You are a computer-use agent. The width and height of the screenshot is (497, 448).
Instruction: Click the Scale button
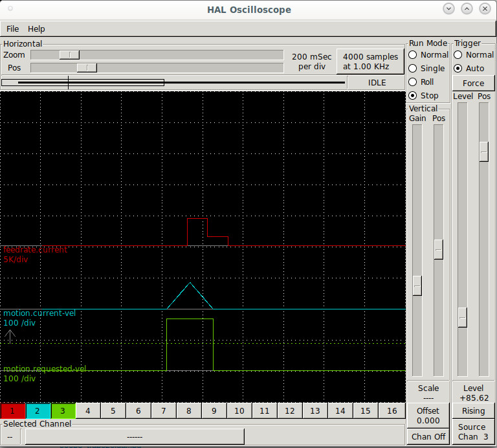pyautogui.click(x=428, y=392)
